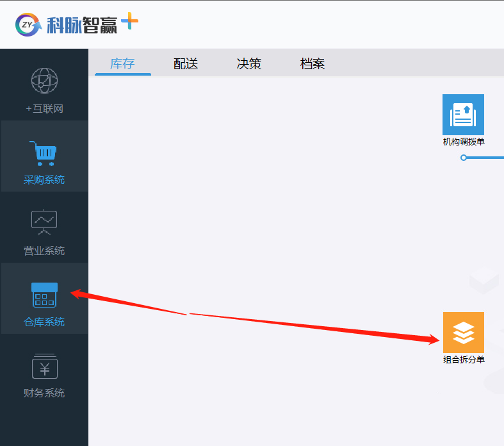Click the flow node circle under 机构调拨单
504x446 pixels.
(464, 157)
